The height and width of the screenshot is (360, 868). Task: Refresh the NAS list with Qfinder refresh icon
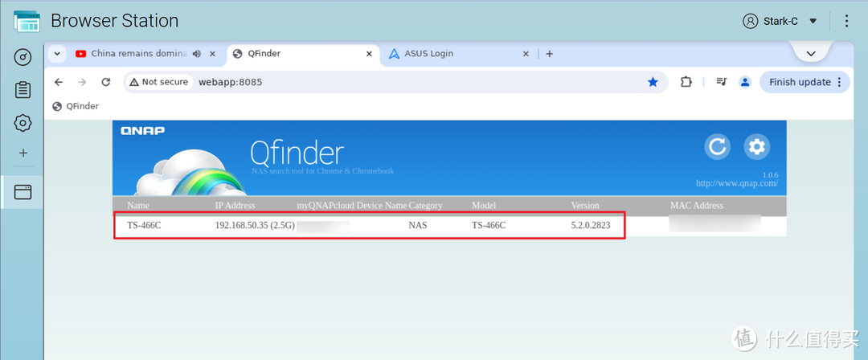click(718, 146)
